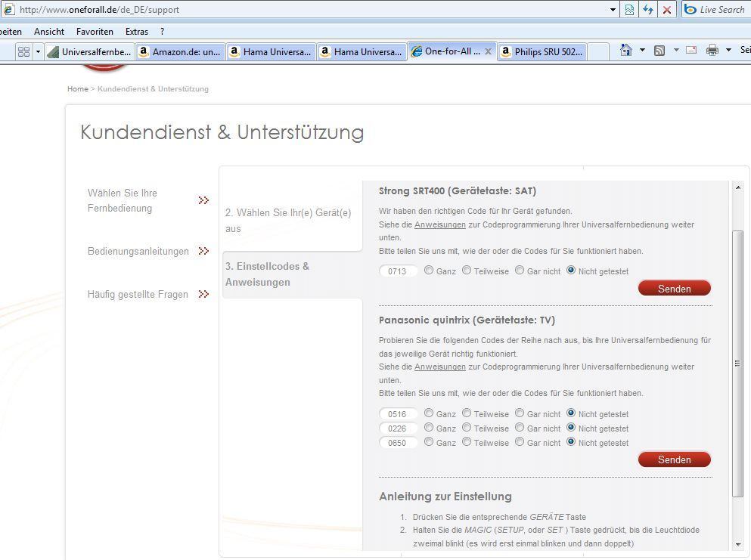The image size is (751, 560).
Task: Open Wählen Sie Ihre Fernbedienung link
Action: 122,200
